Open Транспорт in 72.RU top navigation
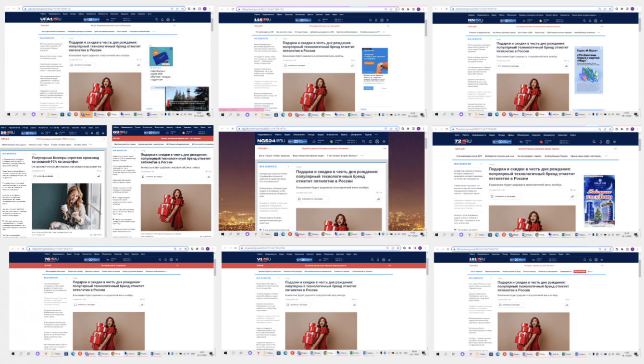The height and width of the screenshot is (364, 644). tap(563, 135)
